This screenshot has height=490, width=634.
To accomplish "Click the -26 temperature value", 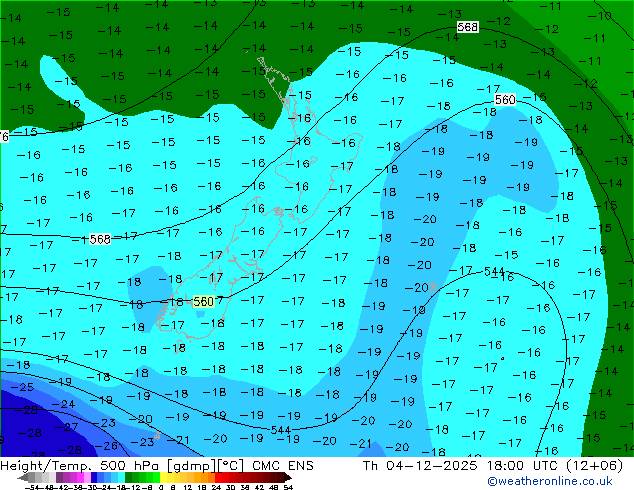I will coord(106,446).
